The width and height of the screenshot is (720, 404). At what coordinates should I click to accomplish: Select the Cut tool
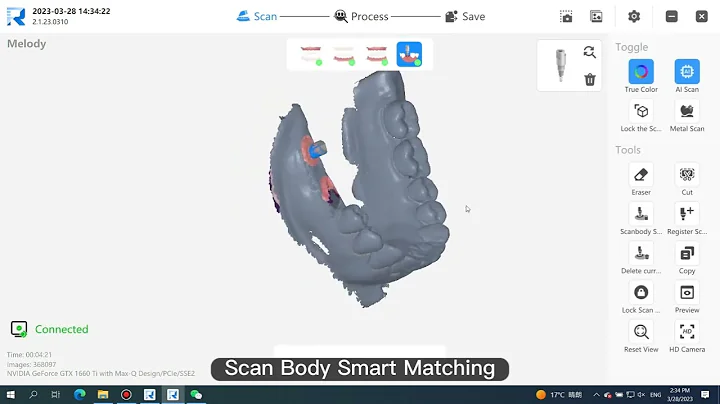click(687, 174)
